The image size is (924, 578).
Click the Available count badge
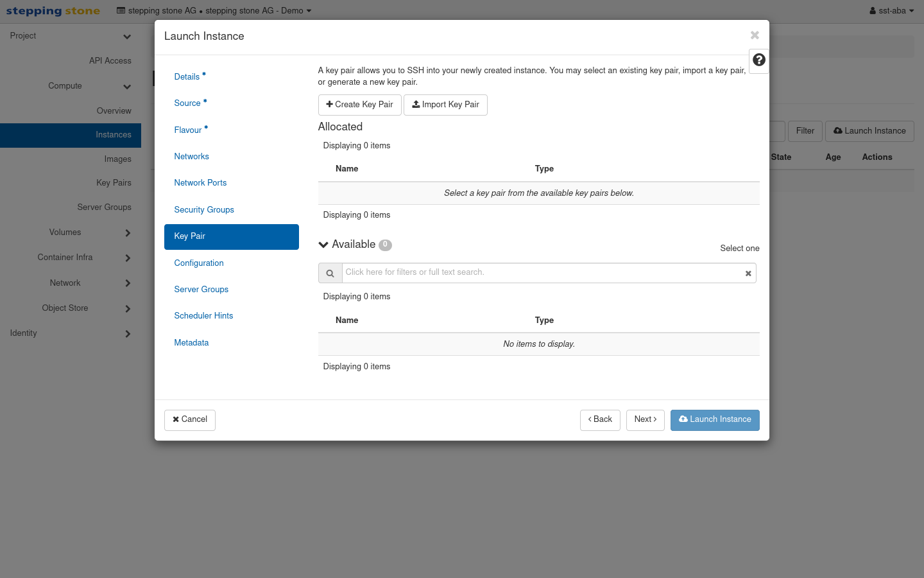pyautogui.click(x=385, y=245)
